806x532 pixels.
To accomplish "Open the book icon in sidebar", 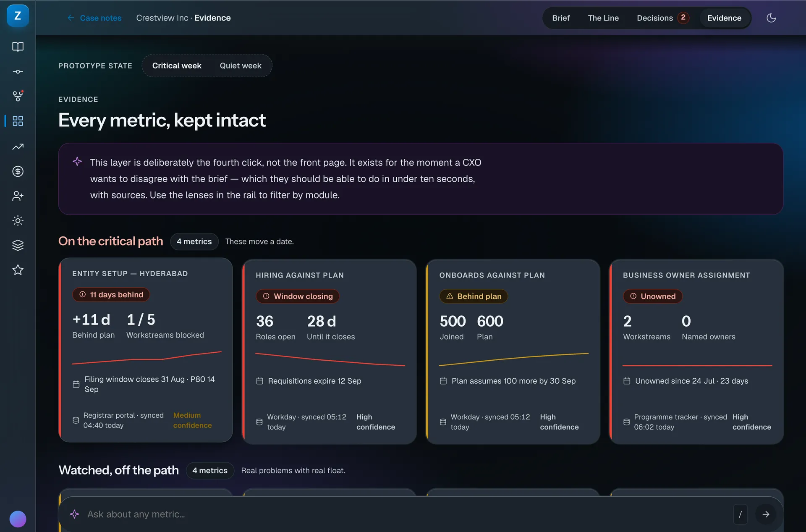I will (18, 47).
